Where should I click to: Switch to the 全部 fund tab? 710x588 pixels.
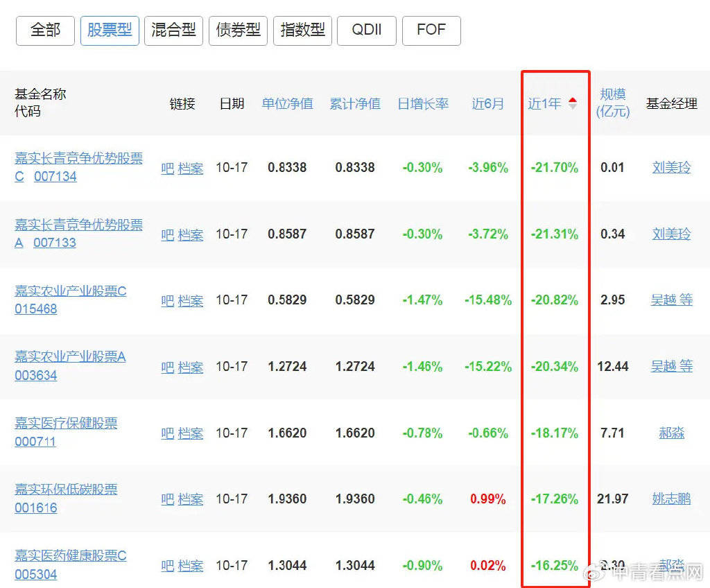(x=44, y=31)
